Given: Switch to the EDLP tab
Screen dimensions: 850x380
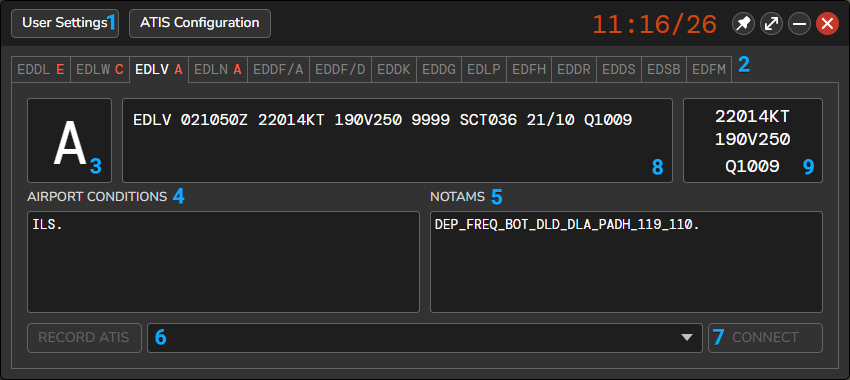Looking at the screenshot, I should pos(484,70).
